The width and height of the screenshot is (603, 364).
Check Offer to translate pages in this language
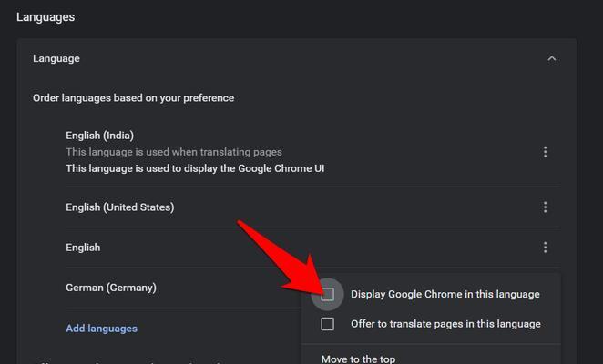(327, 324)
